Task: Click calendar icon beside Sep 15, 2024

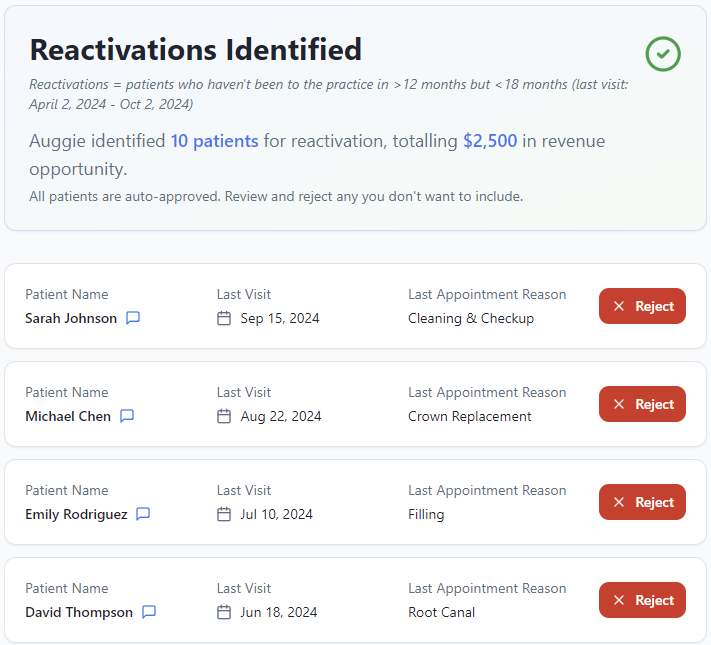Action: pos(224,318)
